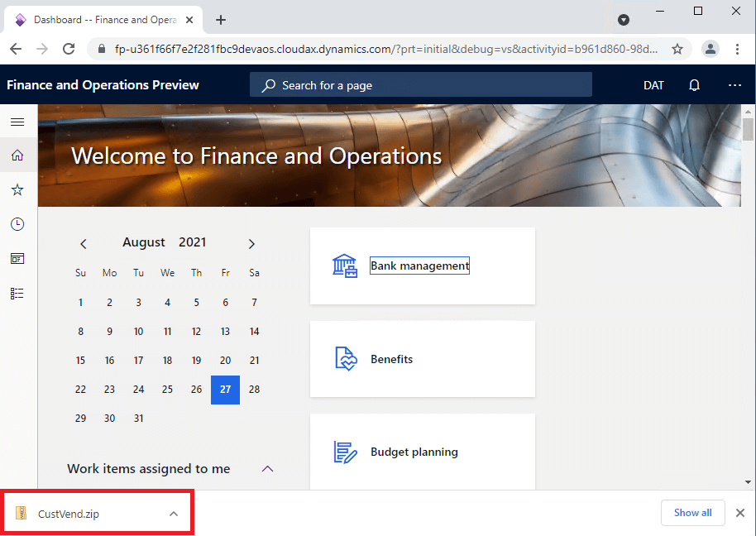Open Modules list icon in sidebar
This screenshot has width=756, height=536.
point(17,293)
